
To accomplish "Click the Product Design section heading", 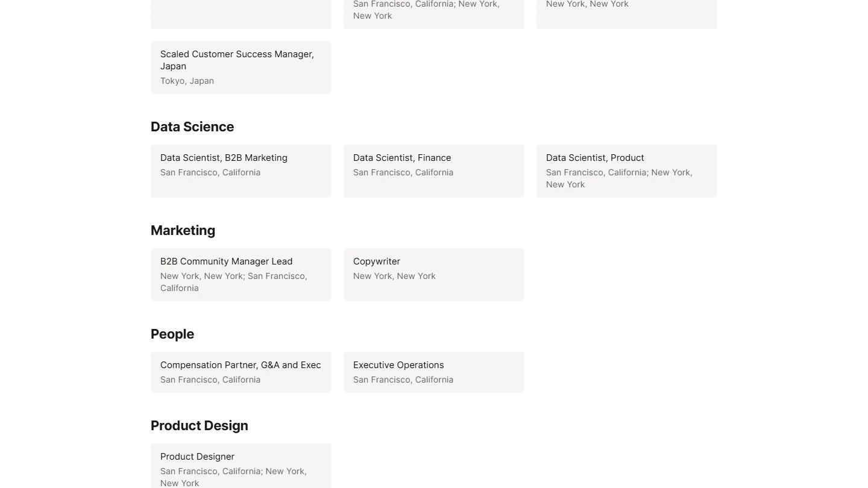I will click(200, 425).
